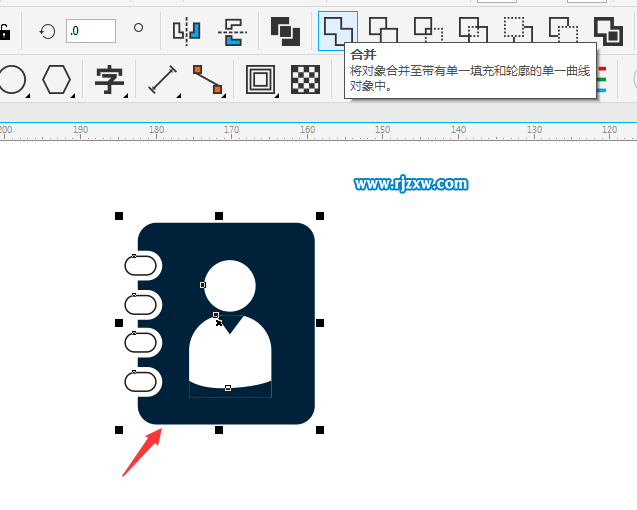Mirror the selection horizontally
Screen dimensions: 637x510
(x=186, y=31)
